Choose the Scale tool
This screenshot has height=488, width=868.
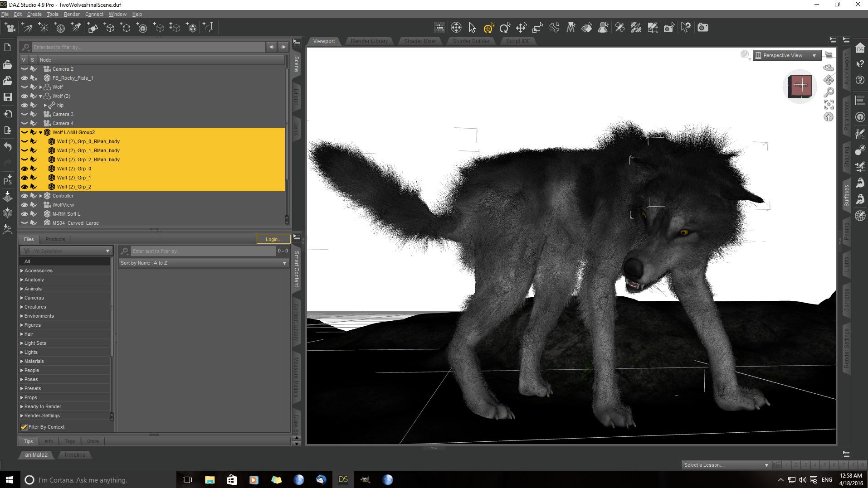537,28
